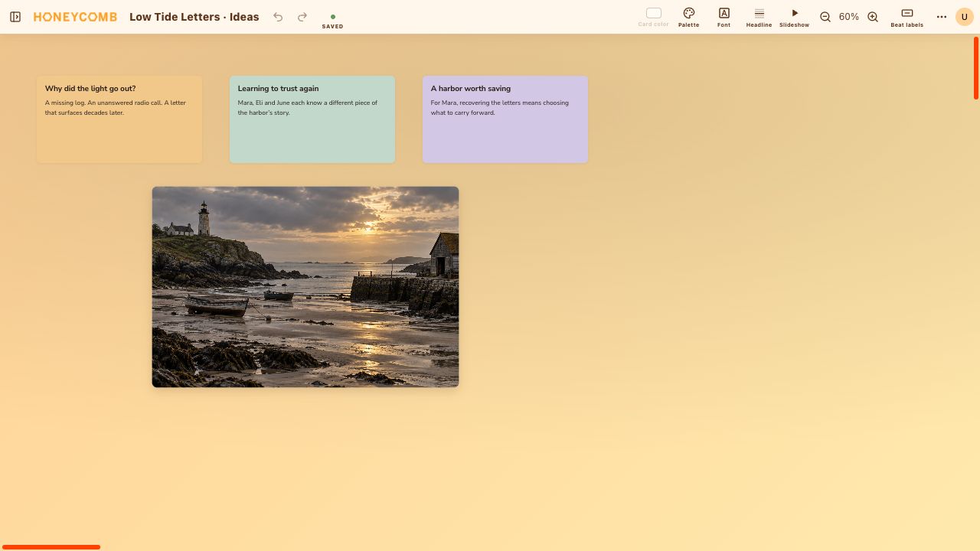Click the Saved status indicator
Screen dimensions: 980x551
point(332,21)
